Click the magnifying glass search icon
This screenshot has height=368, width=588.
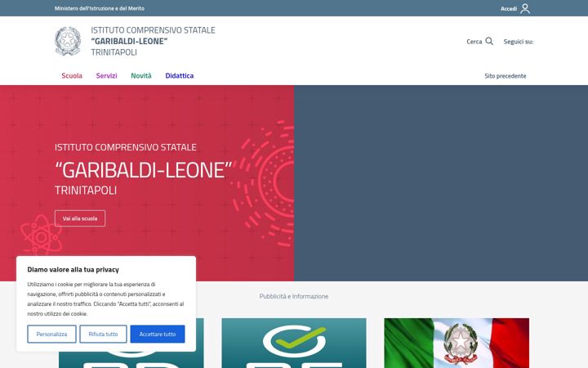(489, 42)
